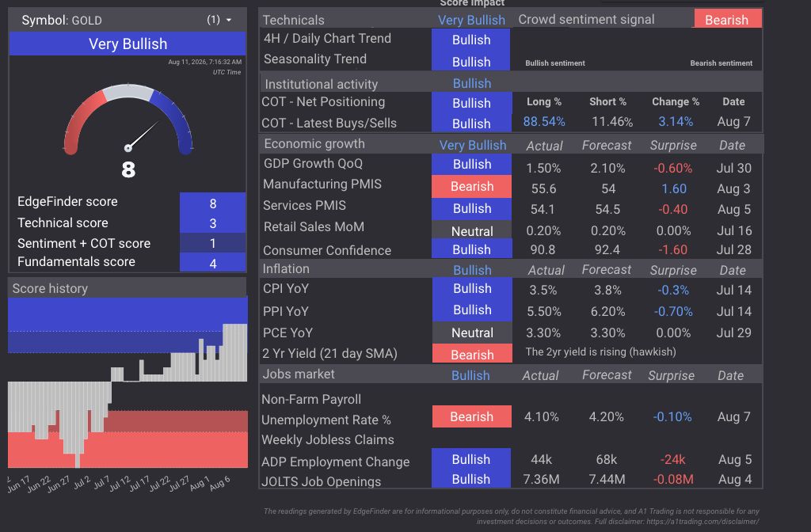Open the Symbol dropdown arrow
Screen dimensions: 811x532
[x=229, y=20]
